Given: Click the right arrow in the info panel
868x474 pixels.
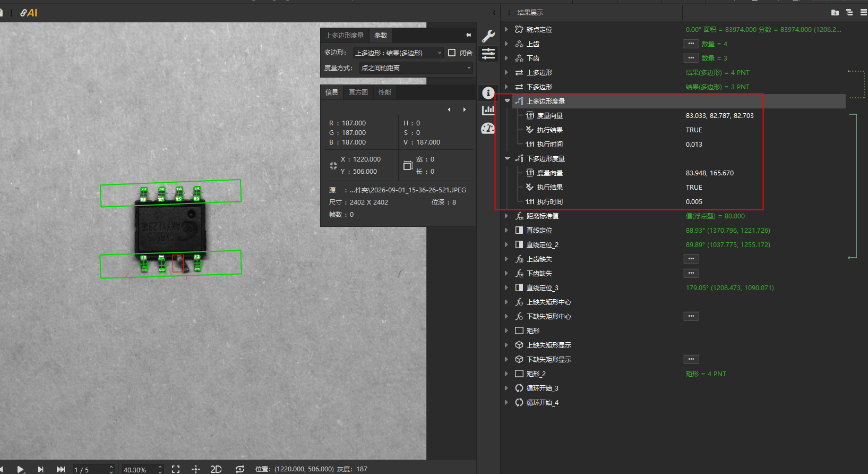Looking at the screenshot, I should [x=465, y=109].
